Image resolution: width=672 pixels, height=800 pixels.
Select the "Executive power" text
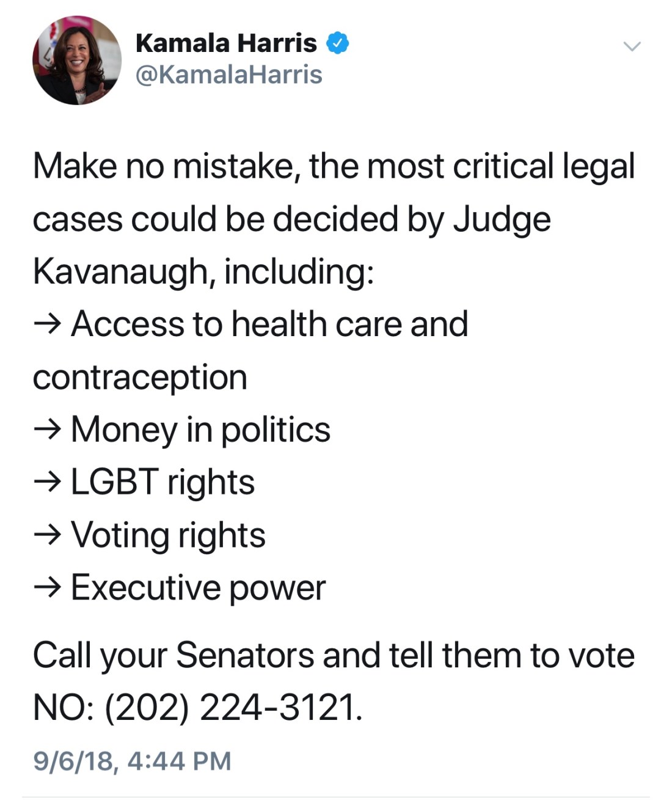(x=198, y=588)
